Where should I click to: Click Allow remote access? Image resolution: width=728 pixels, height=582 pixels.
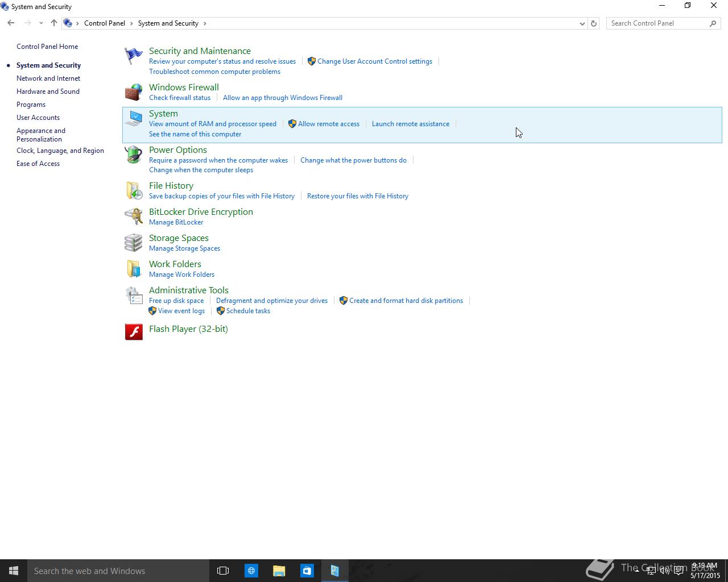coord(329,124)
